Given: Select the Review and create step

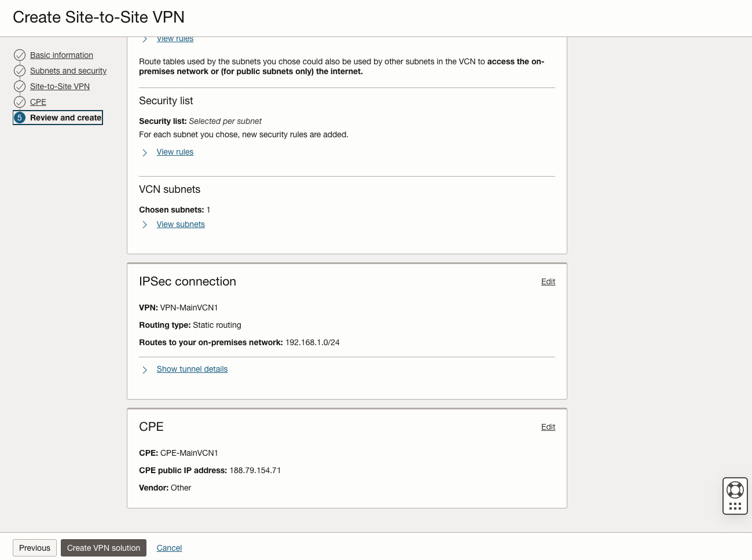Looking at the screenshot, I should pos(65,118).
